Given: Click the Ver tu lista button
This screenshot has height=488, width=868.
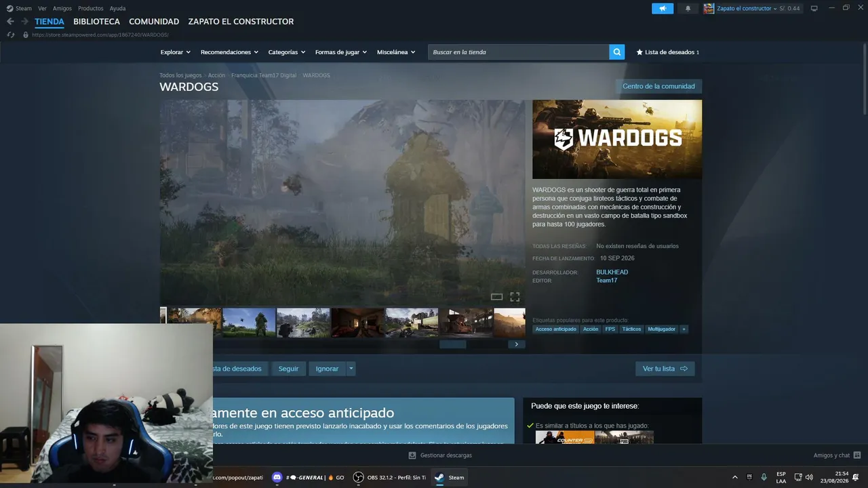Looking at the screenshot, I should [665, 369].
